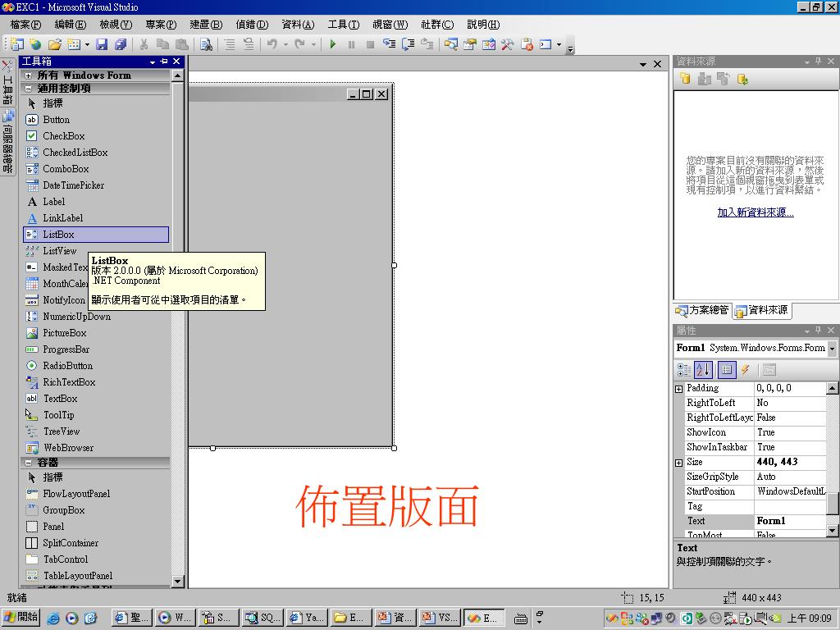840x630 pixels.
Task: Select RadioButton control in toolbox
Action: click(x=97, y=366)
